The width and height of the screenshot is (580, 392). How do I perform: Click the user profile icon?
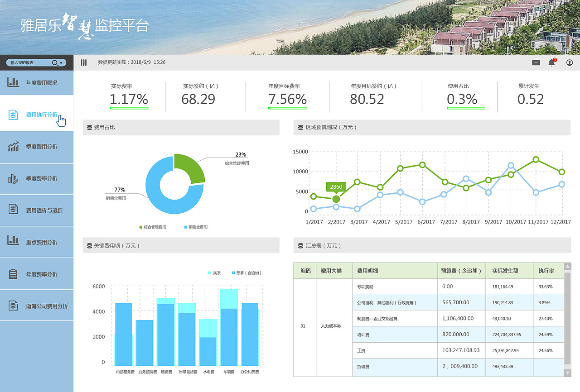[x=570, y=62]
